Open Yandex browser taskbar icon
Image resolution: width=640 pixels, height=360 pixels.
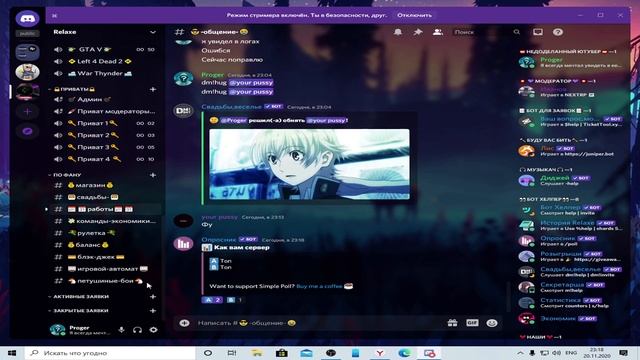[380, 353]
